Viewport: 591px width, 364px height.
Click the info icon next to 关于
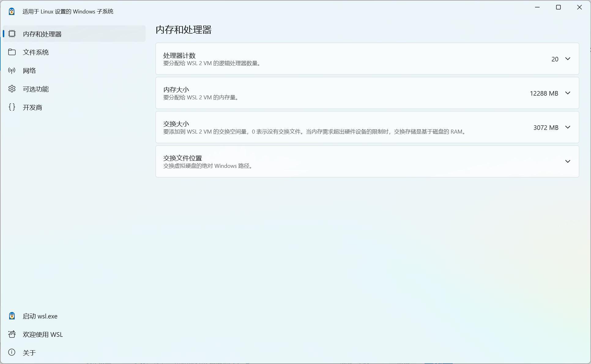point(12,352)
